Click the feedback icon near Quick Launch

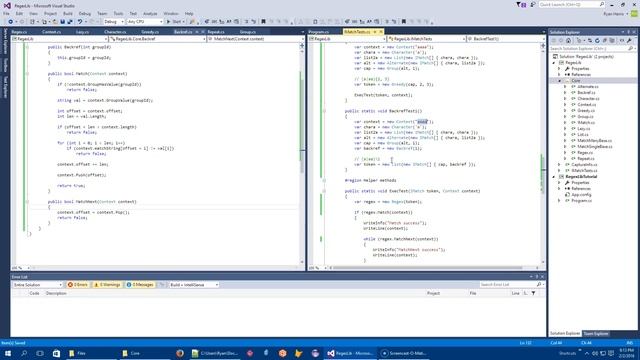pos(532,4)
